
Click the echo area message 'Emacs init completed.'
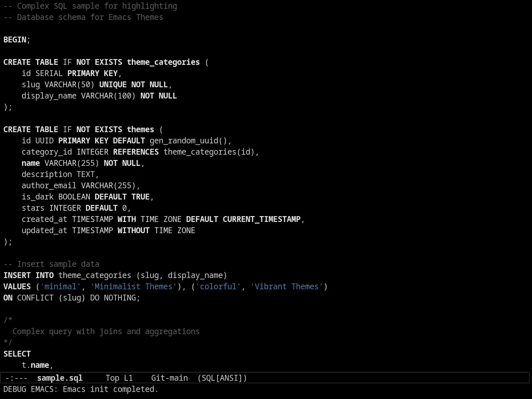[x=111, y=389]
